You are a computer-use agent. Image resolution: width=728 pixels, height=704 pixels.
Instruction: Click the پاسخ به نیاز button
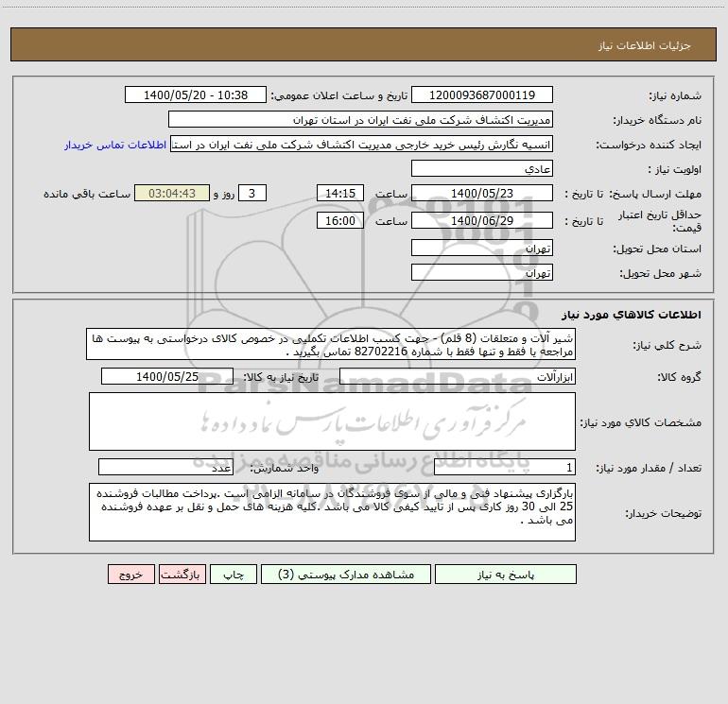coord(506,575)
